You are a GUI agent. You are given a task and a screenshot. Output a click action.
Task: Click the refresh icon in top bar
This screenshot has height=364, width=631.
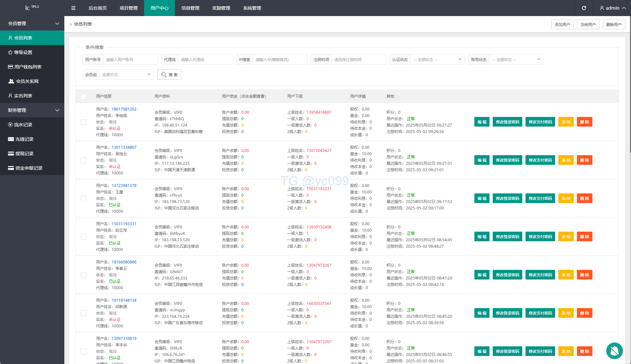(x=584, y=8)
